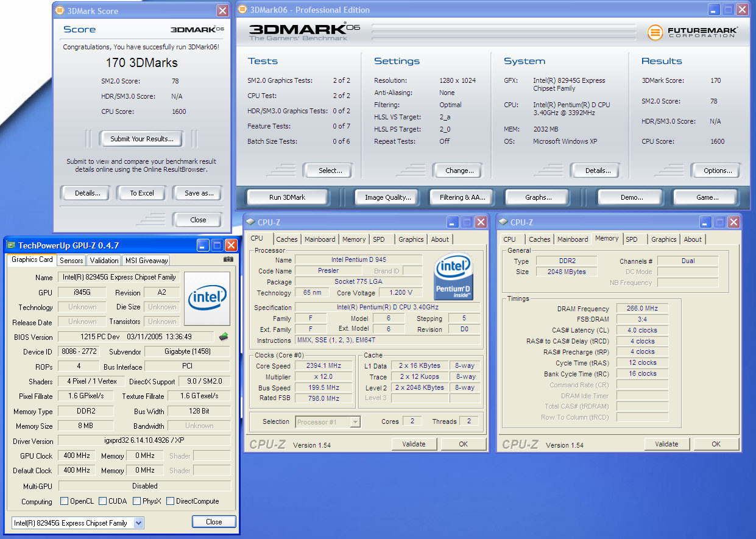This screenshot has height=539, width=756.
Task: Click the CPU-Z Specification field
Action: click(387, 308)
